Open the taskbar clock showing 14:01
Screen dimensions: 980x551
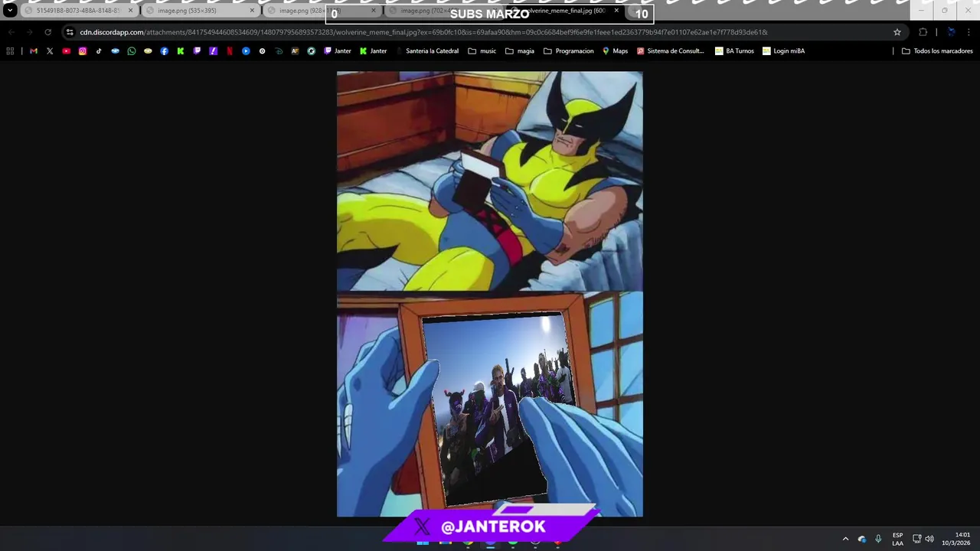[956, 539]
